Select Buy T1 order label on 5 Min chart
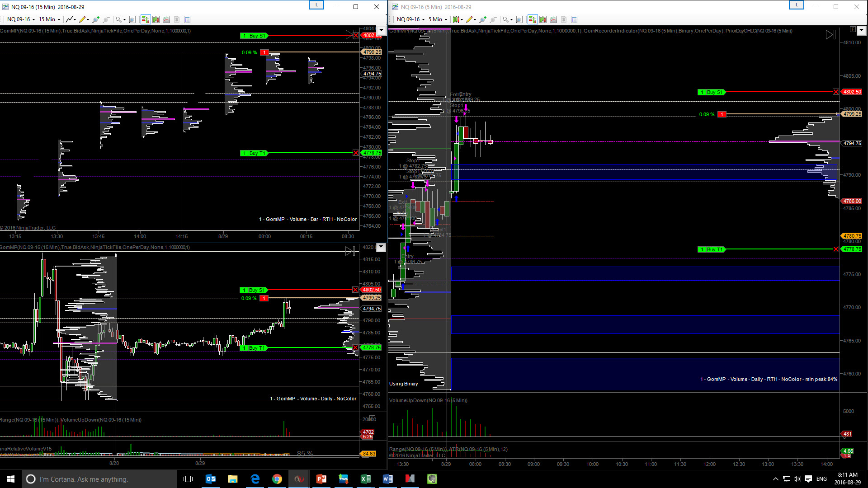The image size is (868, 488). [x=711, y=249]
